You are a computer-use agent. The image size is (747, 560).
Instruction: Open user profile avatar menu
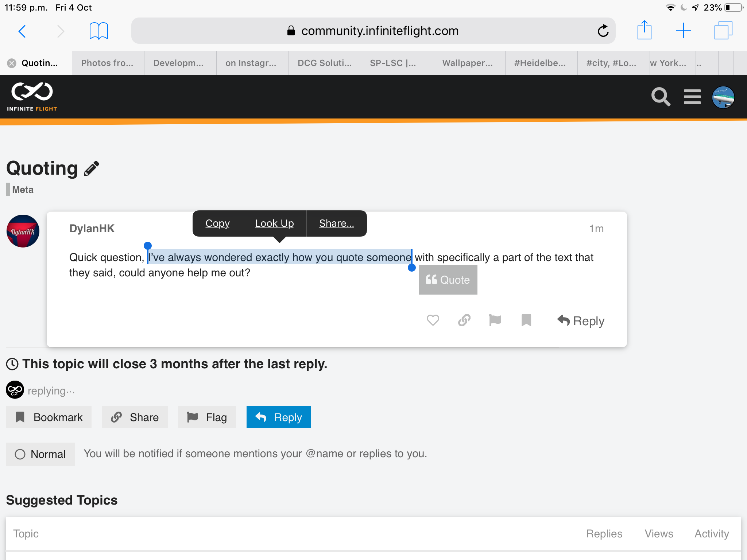pyautogui.click(x=723, y=97)
